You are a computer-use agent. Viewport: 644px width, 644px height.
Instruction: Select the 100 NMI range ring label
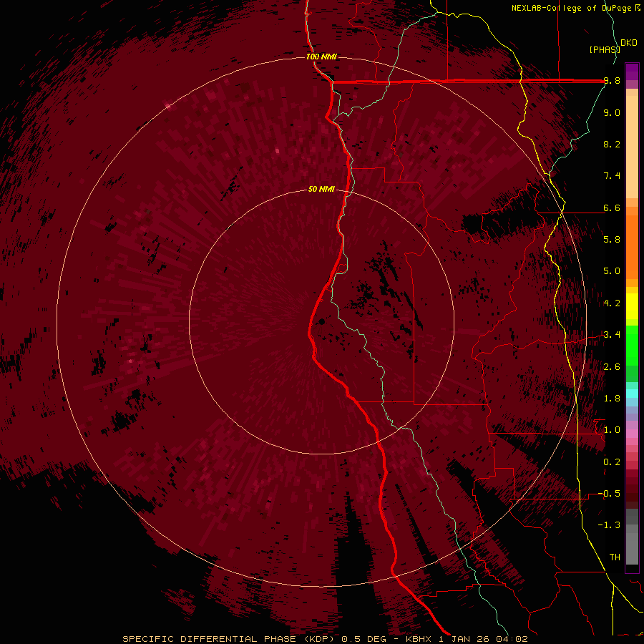[321, 57]
